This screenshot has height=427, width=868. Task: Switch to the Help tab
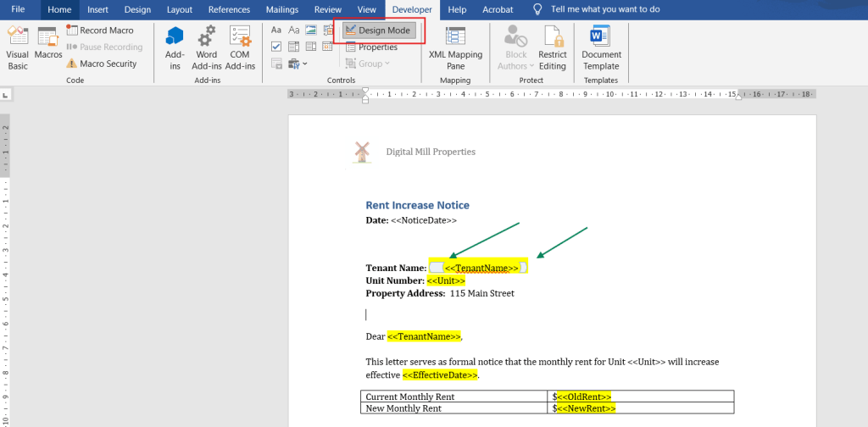point(457,9)
